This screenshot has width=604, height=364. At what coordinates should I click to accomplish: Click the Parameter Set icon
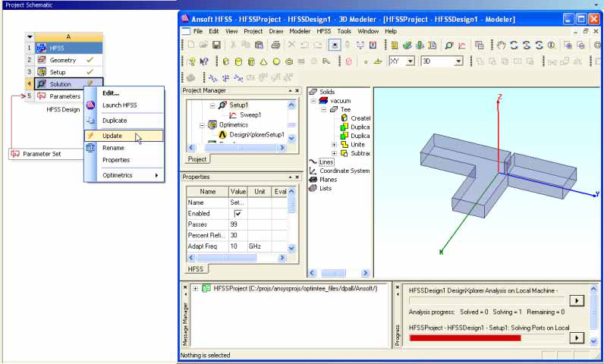[15, 154]
